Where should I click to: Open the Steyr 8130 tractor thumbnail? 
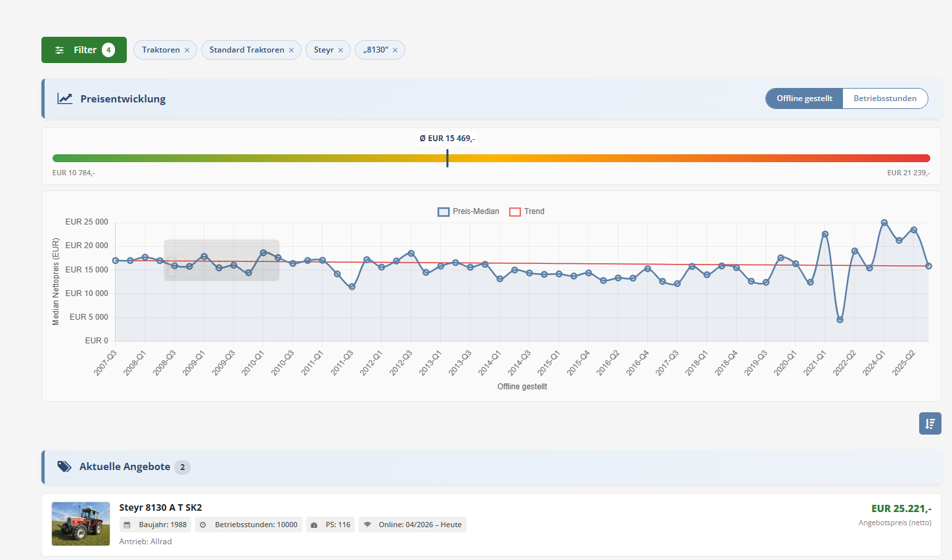(x=81, y=524)
